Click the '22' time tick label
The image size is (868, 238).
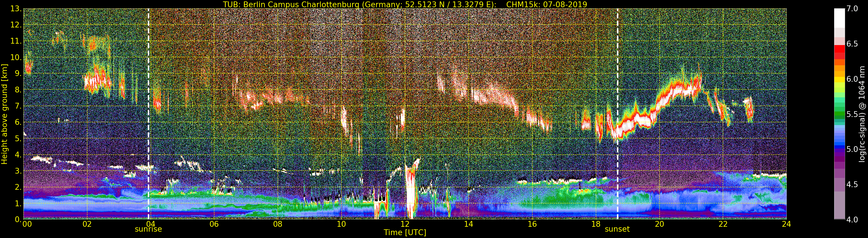pos(723,224)
